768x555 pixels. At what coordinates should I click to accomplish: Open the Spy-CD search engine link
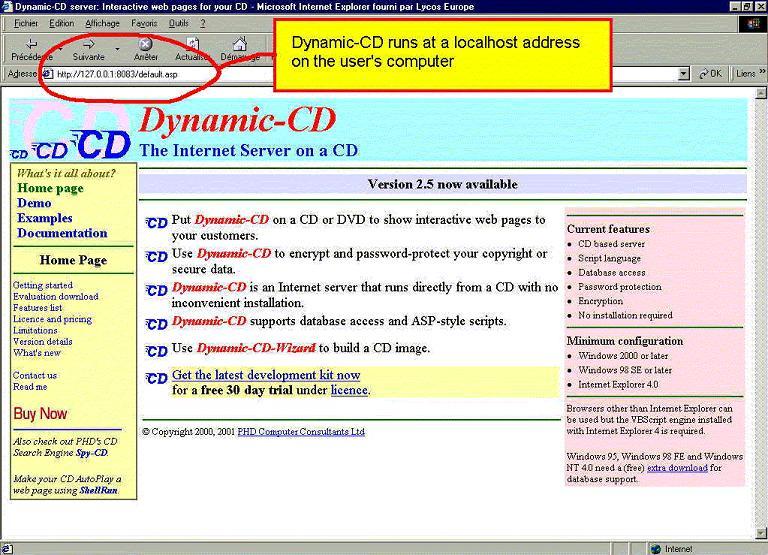point(91,453)
